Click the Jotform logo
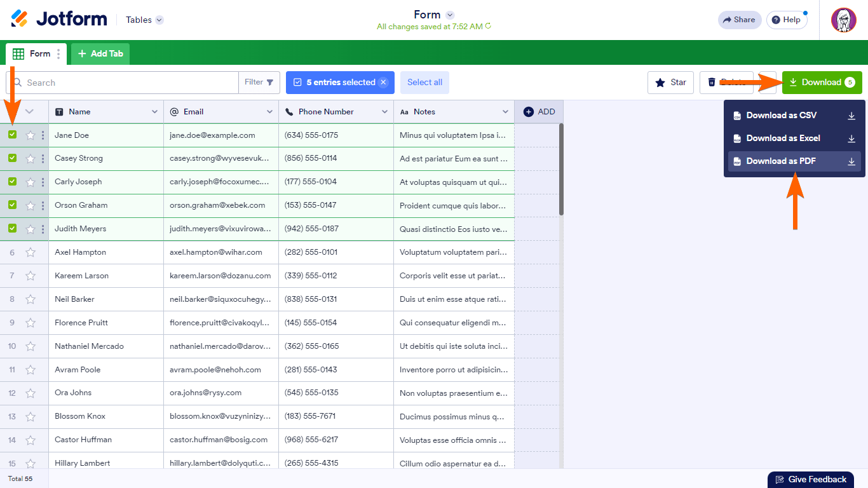The width and height of the screenshot is (868, 488). click(59, 19)
